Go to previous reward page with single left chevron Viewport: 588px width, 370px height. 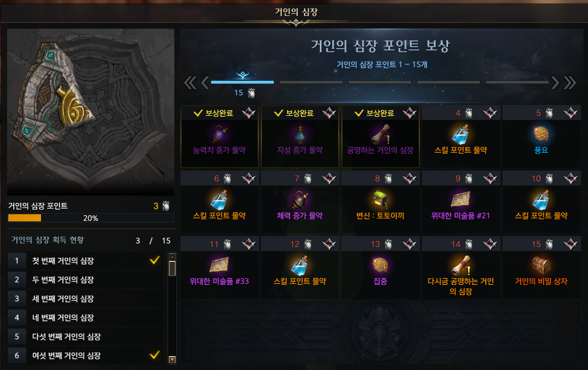(x=205, y=83)
